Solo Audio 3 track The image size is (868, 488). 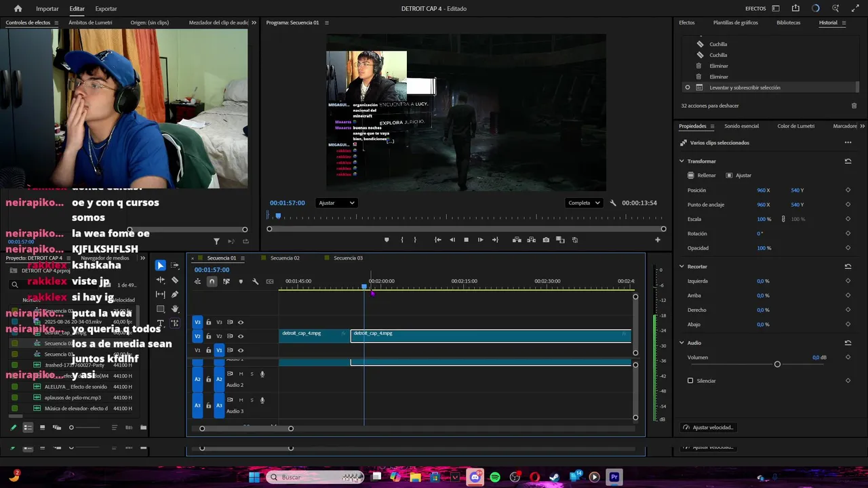click(x=252, y=400)
